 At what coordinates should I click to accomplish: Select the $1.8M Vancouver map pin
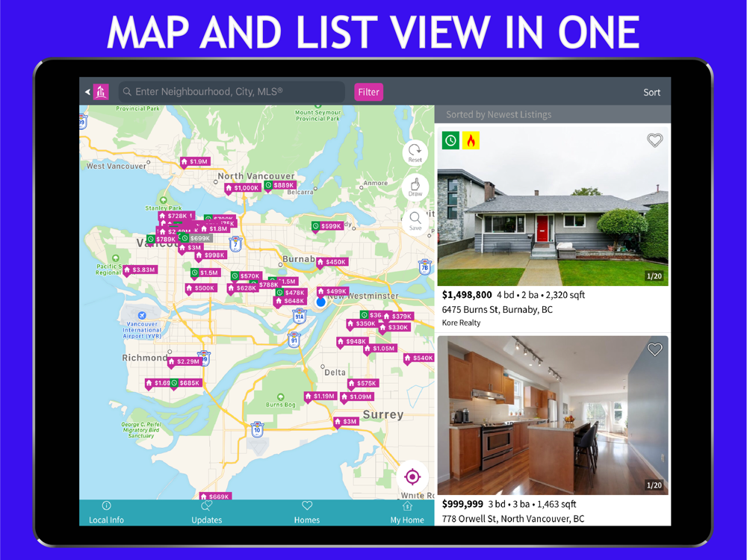(215, 228)
